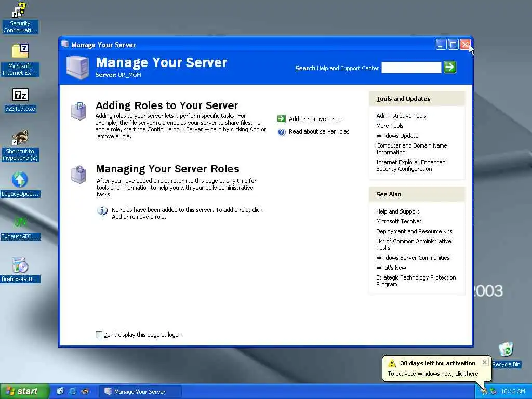This screenshot has height=399, width=532.
Task: Click the See Also heading
Action: (389, 194)
